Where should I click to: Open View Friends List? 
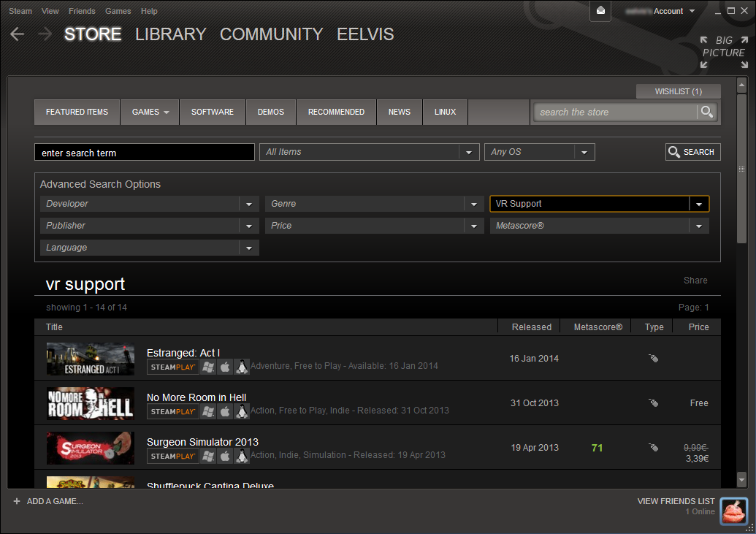pos(676,501)
